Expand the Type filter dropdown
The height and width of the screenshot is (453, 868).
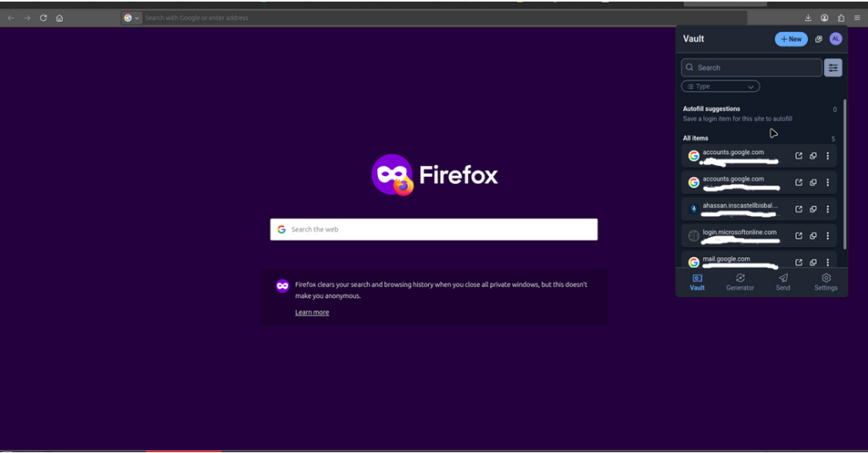click(x=720, y=86)
